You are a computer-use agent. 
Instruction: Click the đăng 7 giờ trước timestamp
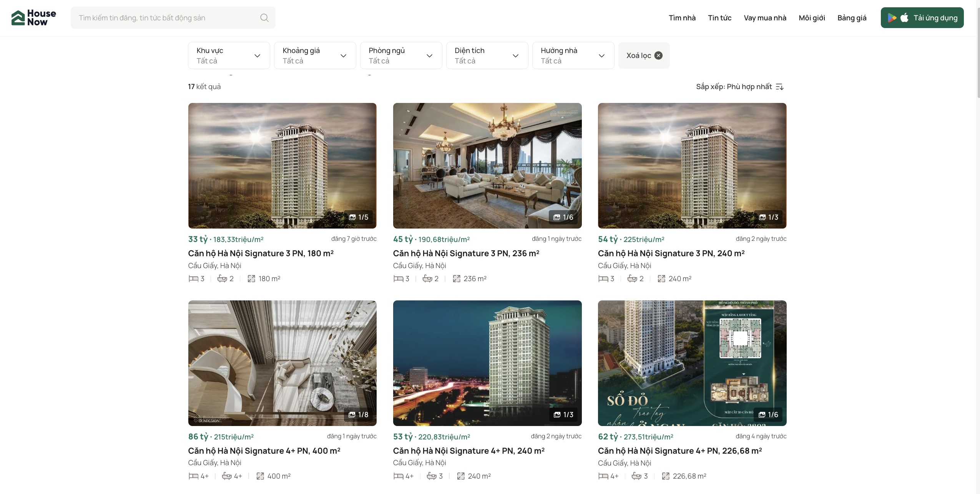click(x=354, y=239)
